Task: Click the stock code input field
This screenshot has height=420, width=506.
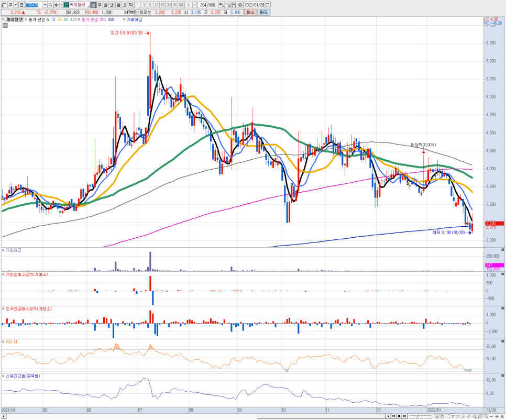Action: (x=34, y=5)
